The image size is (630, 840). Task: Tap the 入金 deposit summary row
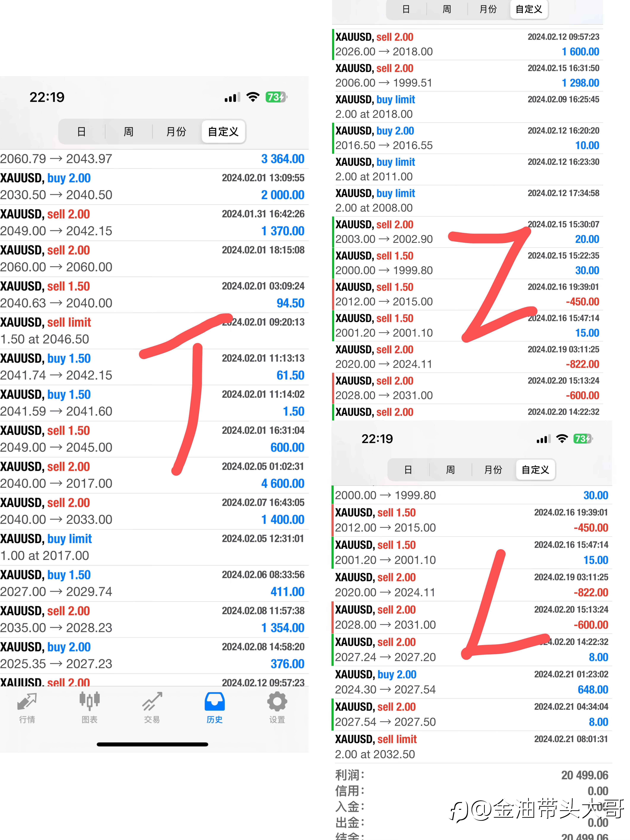tap(472, 807)
